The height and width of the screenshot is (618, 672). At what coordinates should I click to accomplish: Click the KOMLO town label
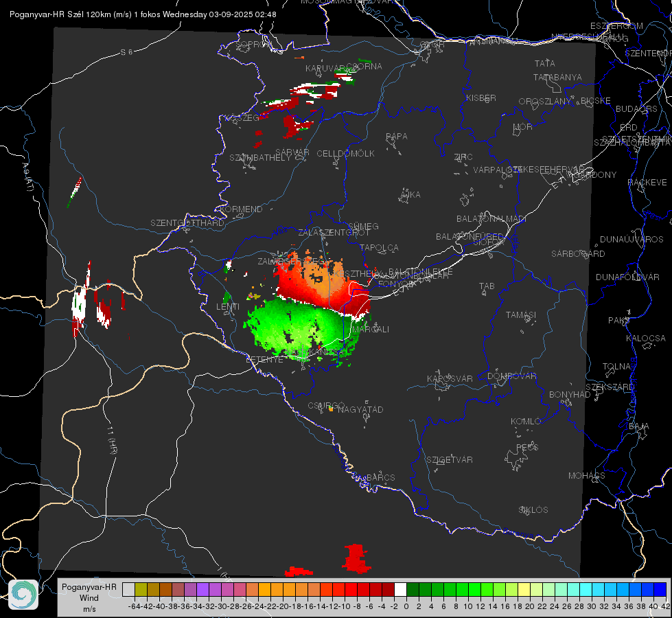(x=525, y=422)
